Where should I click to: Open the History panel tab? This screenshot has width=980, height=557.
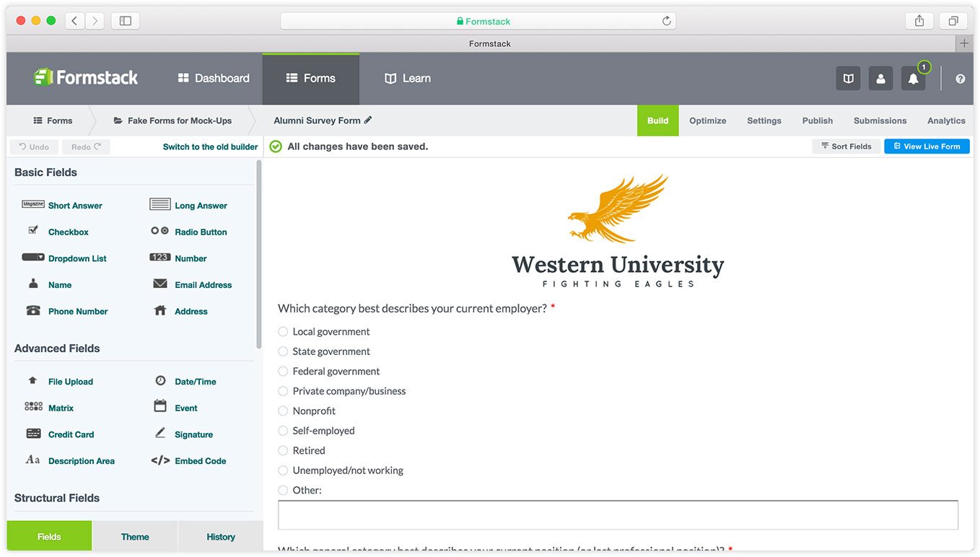tap(221, 536)
